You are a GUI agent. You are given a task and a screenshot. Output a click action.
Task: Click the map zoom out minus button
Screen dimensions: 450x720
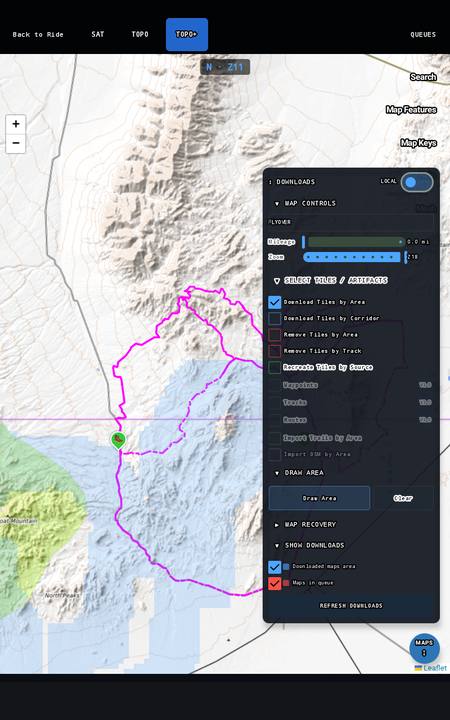click(x=16, y=143)
